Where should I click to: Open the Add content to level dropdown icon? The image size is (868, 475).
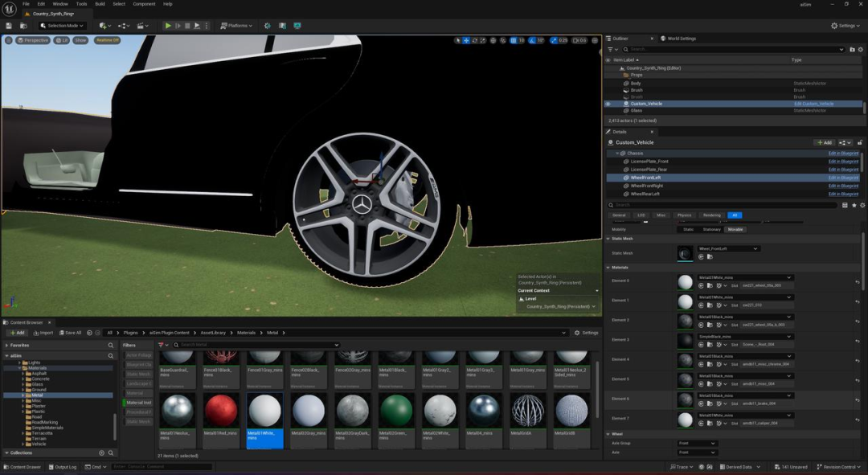tap(104, 26)
